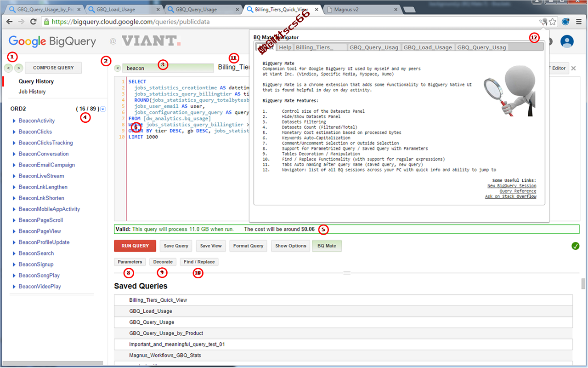Open the Parameters button

130,262
